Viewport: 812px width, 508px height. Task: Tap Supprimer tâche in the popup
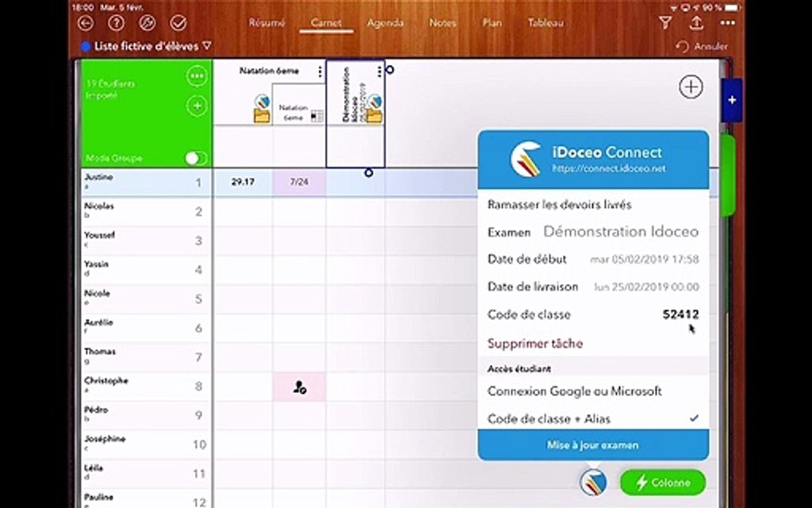click(535, 343)
